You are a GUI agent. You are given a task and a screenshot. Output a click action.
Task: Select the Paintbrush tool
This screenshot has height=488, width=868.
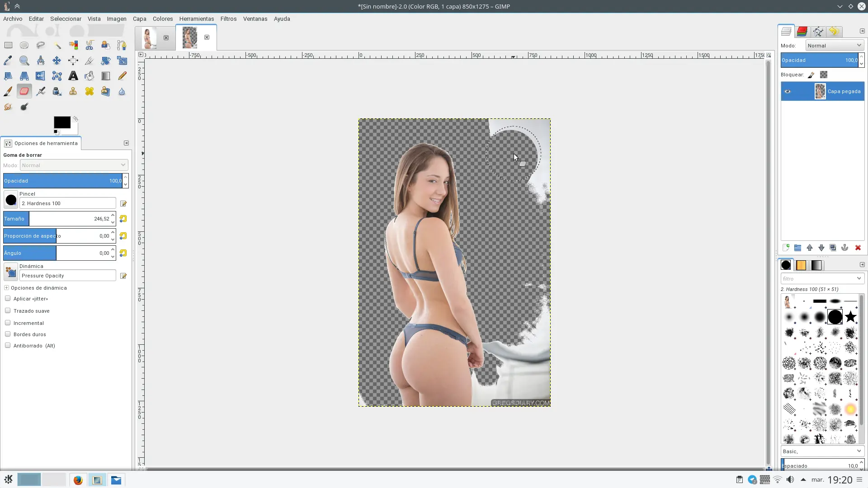point(8,91)
